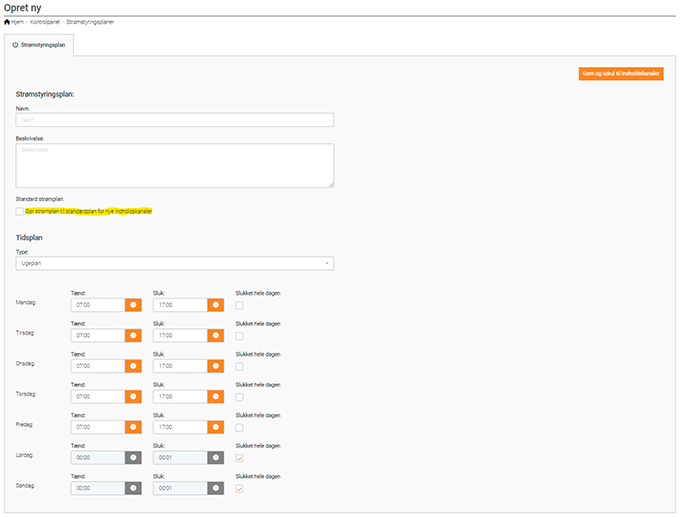The image size is (680, 517).
Task: Go to Kontrolpanel in breadcrumb
Action: pyautogui.click(x=45, y=22)
